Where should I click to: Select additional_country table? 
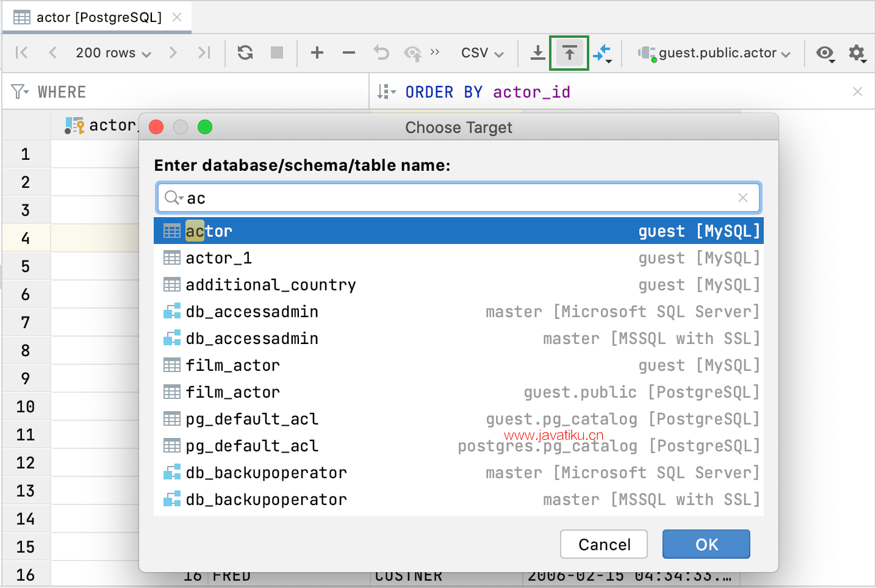click(x=458, y=285)
